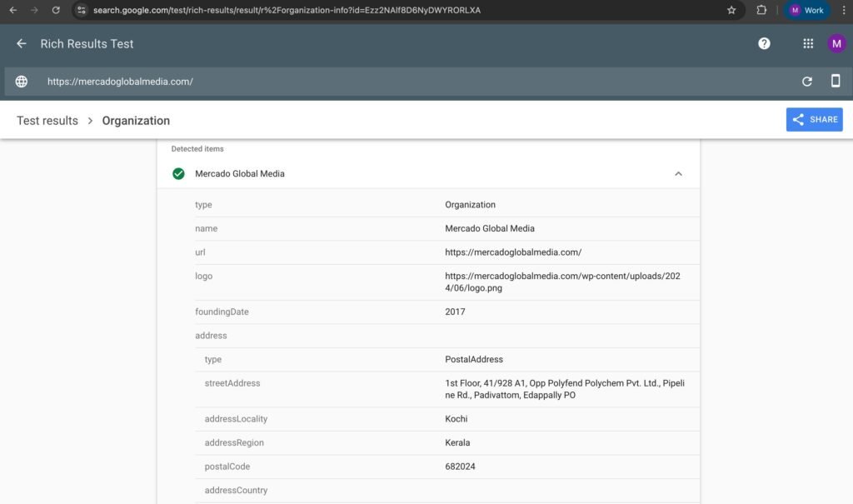The height and width of the screenshot is (504, 853).
Task: Click the postalCode label
Action: pyautogui.click(x=227, y=467)
